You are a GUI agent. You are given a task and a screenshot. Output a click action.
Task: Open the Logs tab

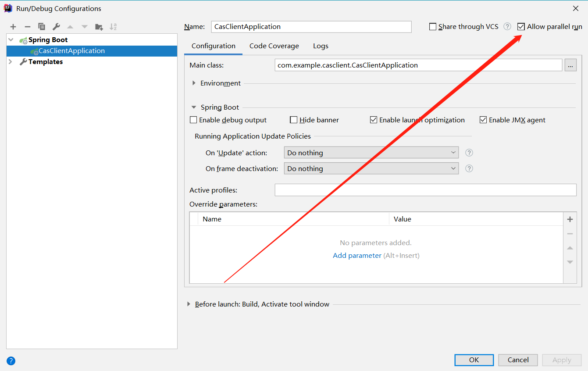pyautogui.click(x=321, y=46)
